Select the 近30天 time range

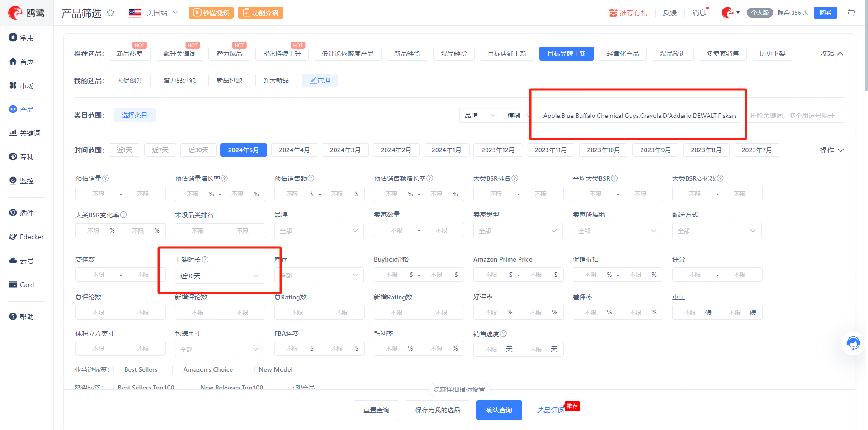[198, 150]
